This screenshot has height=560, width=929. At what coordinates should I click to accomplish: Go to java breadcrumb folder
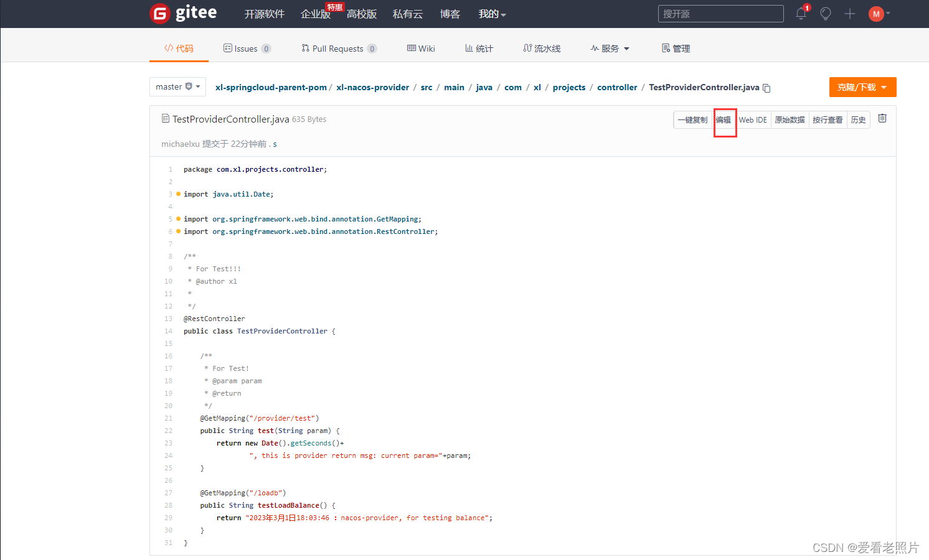(484, 87)
